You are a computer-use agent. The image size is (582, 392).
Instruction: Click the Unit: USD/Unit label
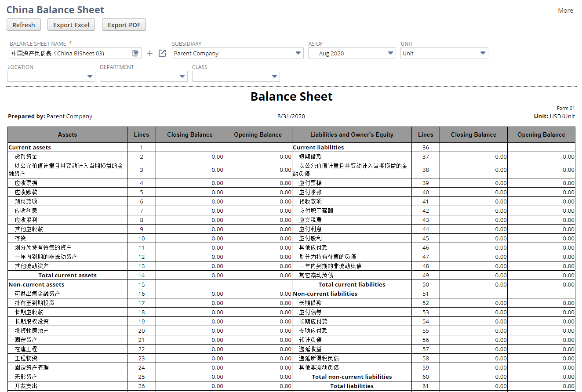pyautogui.click(x=554, y=116)
